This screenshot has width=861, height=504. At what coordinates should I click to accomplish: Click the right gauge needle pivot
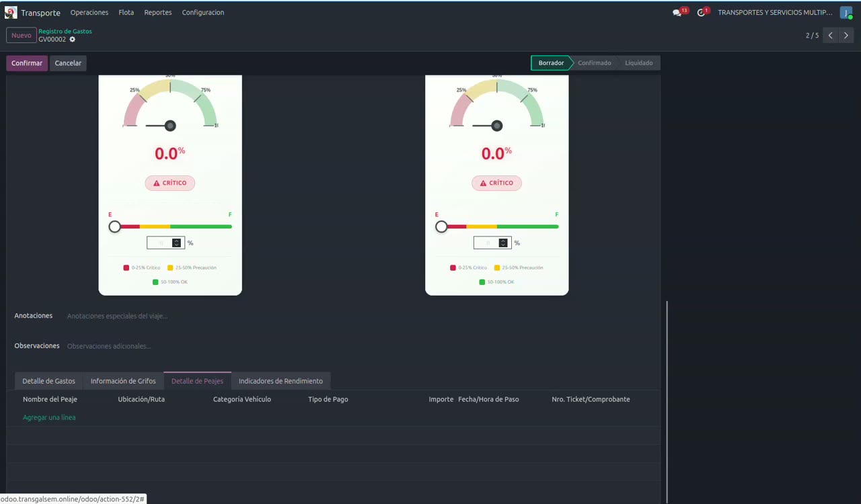coord(496,126)
